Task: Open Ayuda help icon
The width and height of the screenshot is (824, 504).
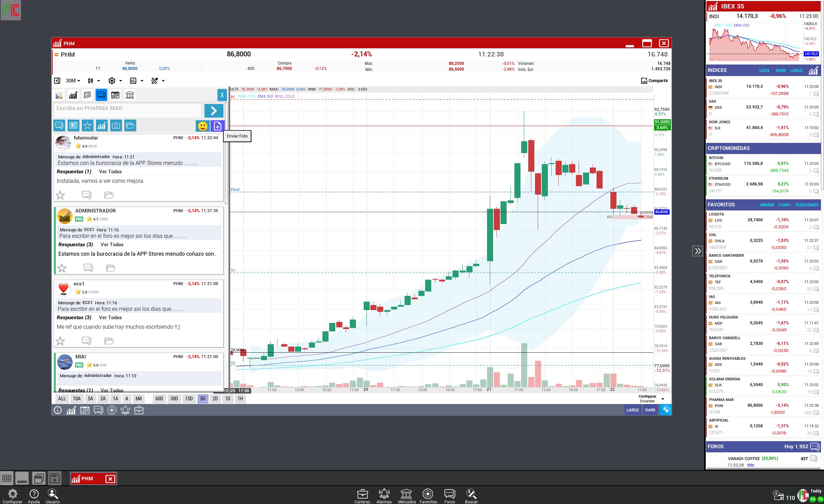Action: 34,496
